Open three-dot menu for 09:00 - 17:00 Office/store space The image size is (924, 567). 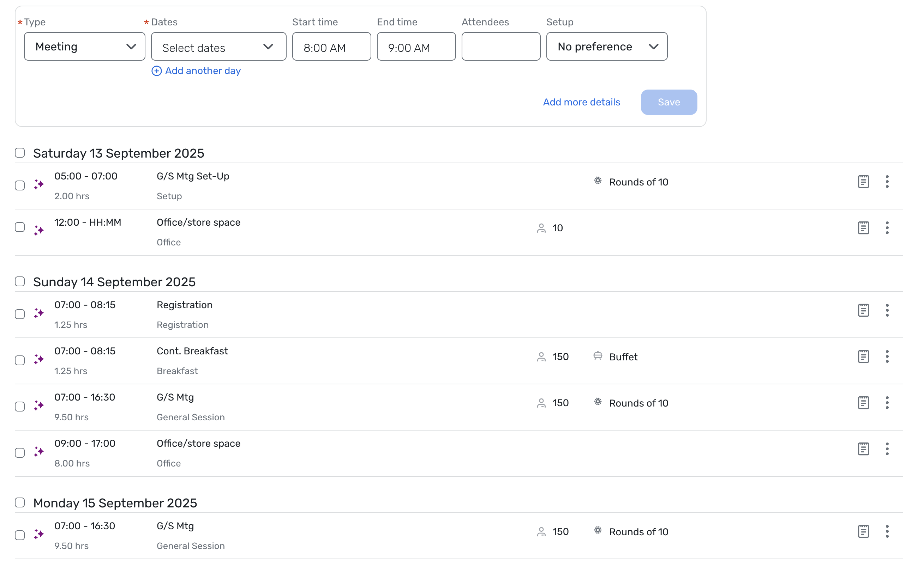[x=887, y=449]
